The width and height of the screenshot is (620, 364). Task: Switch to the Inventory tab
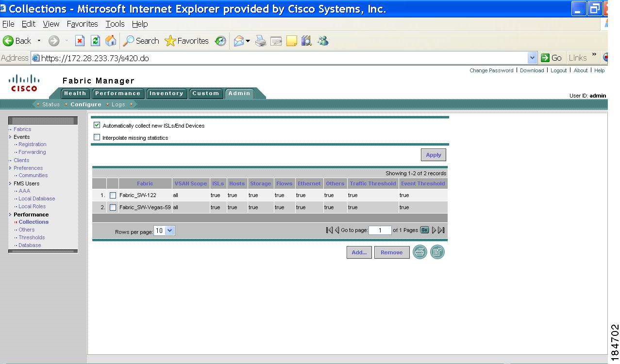(x=166, y=94)
